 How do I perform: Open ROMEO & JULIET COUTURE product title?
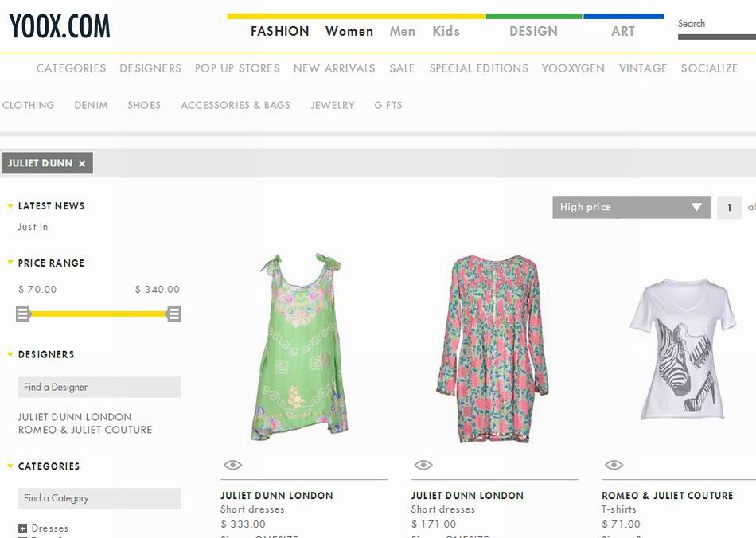pos(668,496)
